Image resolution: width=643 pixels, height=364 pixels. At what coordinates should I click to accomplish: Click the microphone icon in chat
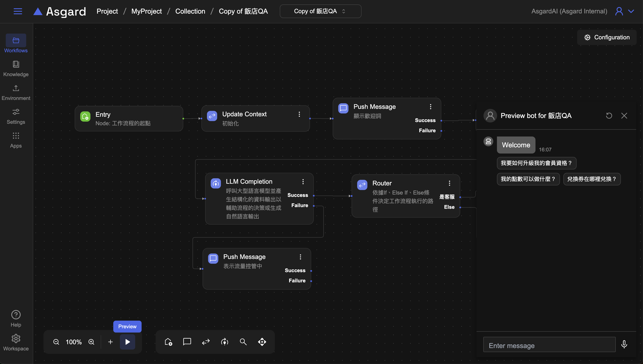624,344
